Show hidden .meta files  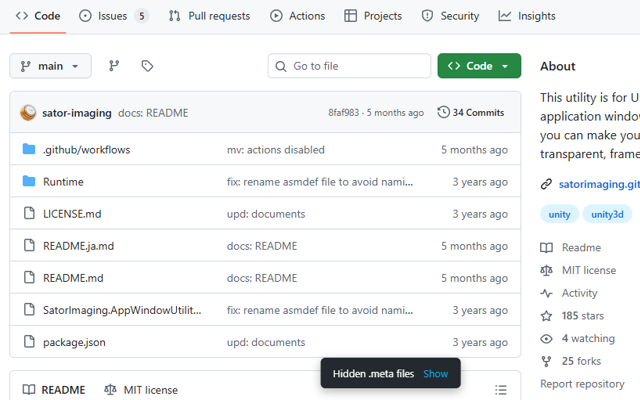coord(435,374)
